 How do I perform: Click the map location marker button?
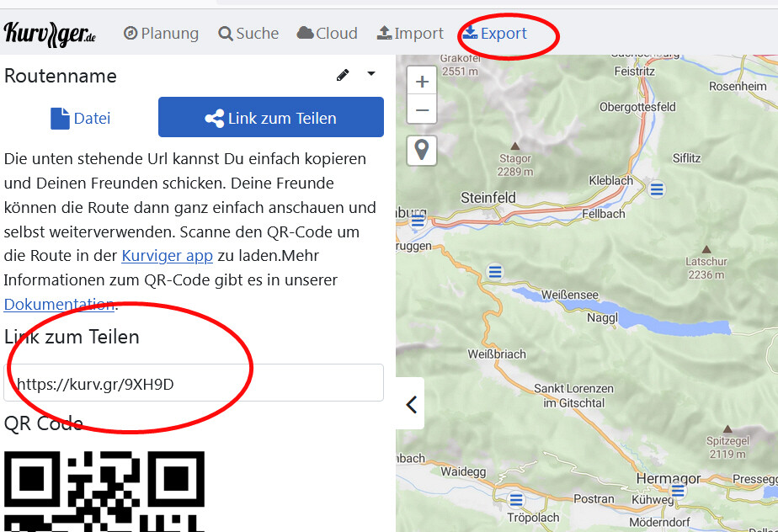coord(423,150)
